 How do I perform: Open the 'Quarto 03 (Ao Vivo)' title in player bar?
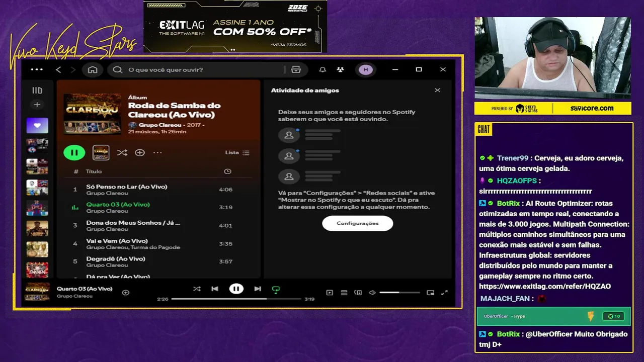point(85,289)
